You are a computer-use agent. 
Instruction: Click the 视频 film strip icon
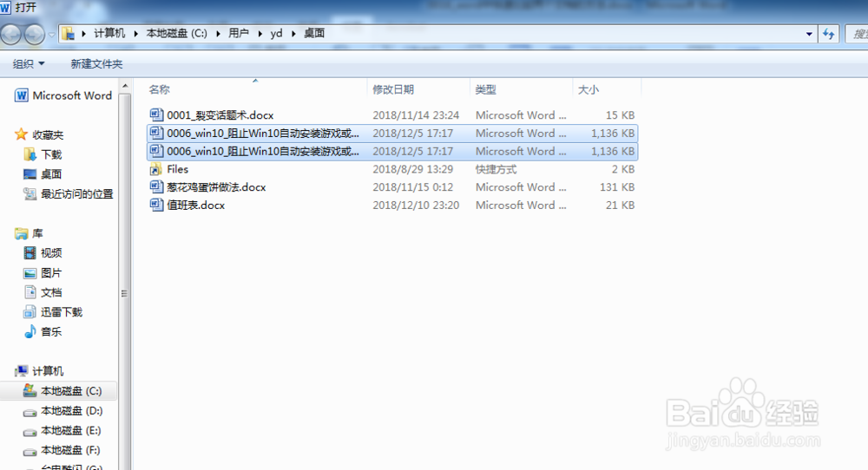coord(30,252)
